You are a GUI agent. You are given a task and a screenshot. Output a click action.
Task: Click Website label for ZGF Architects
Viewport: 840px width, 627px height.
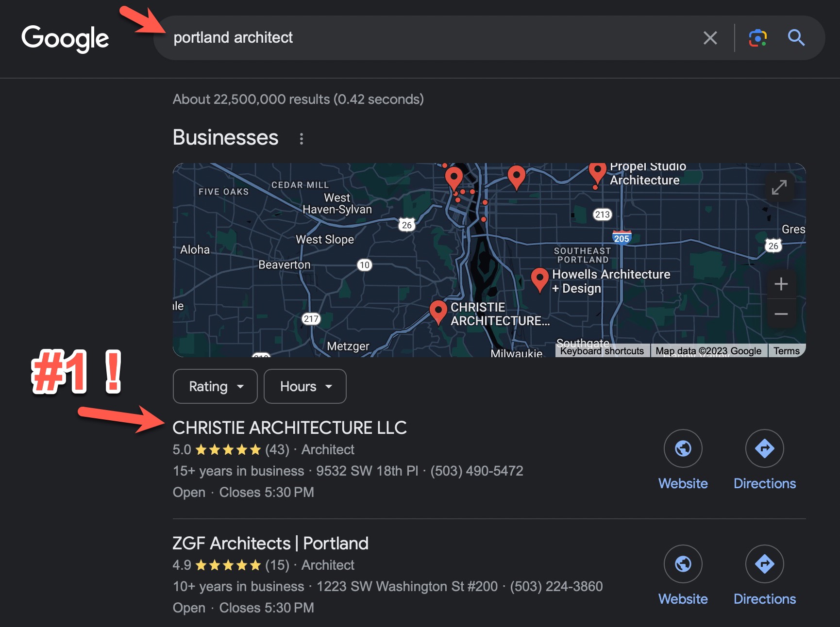tap(683, 599)
